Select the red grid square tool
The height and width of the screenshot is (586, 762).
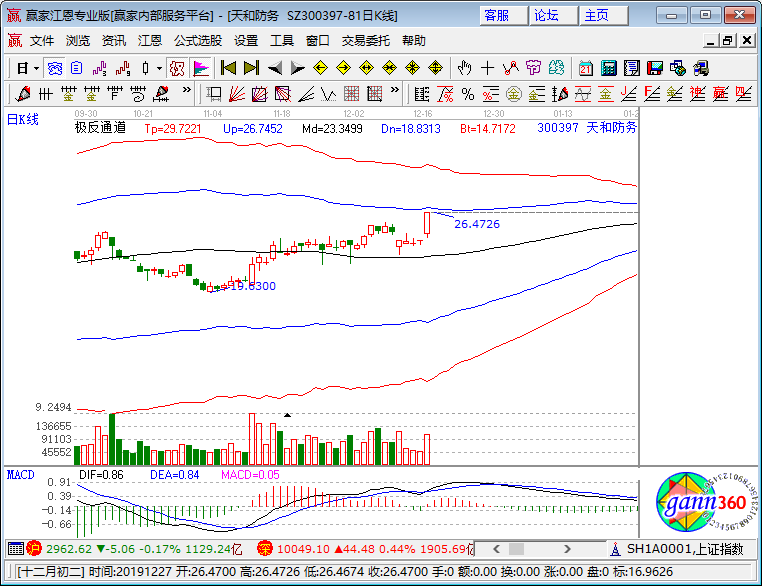[x=351, y=93]
